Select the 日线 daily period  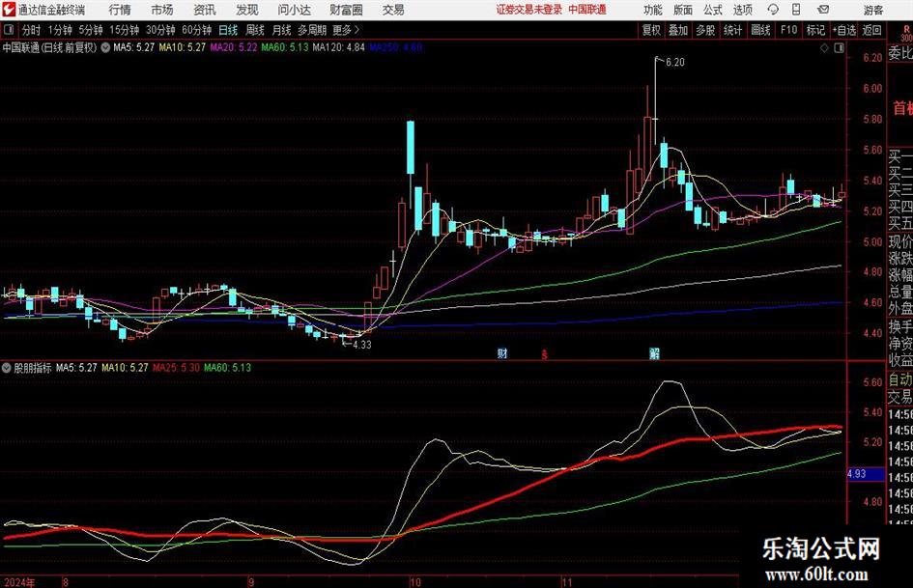click(228, 30)
